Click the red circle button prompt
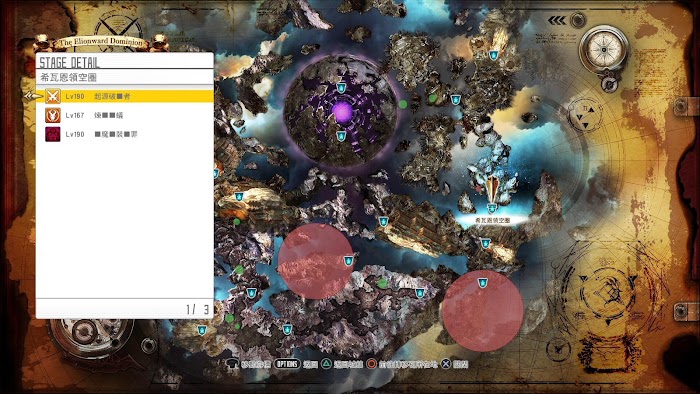The height and width of the screenshot is (394, 700). [371, 364]
